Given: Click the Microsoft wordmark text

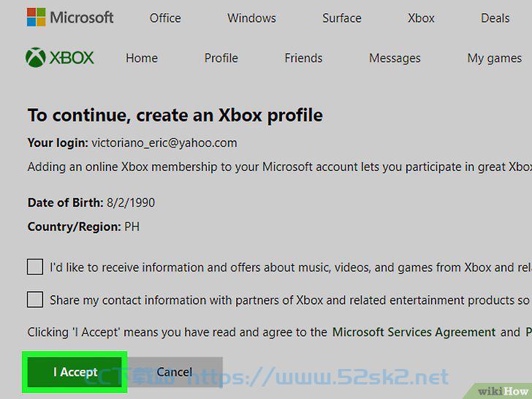Looking at the screenshot, I should 82,18.
